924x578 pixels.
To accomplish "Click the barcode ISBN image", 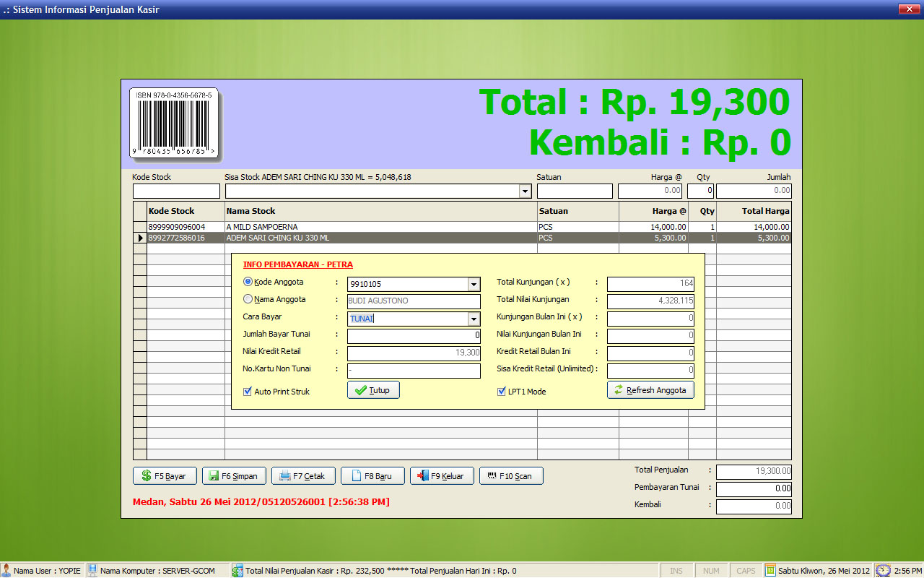I will (x=174, y=124).
